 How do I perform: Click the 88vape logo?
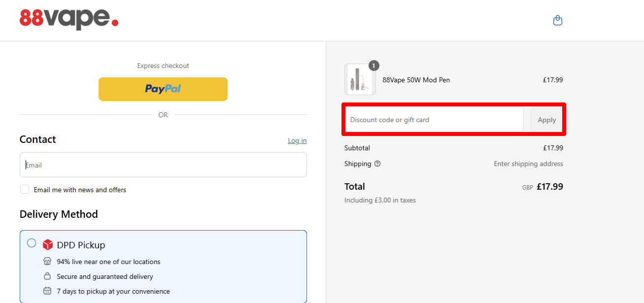click(x=69, y=19)
